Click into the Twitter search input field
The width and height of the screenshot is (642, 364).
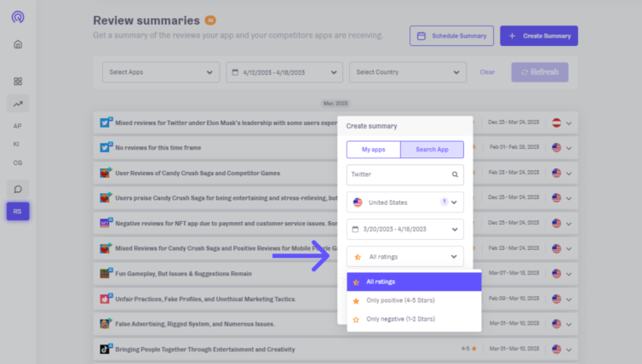(399, 174)
